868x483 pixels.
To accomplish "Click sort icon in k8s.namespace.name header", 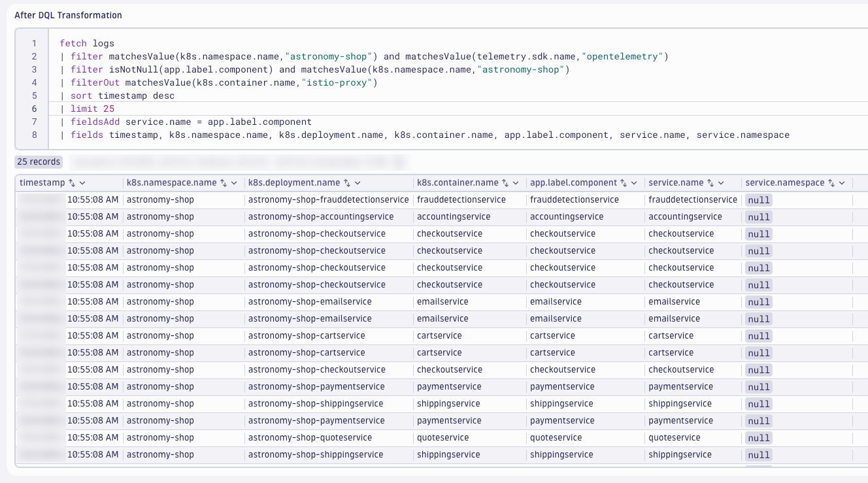I will point(224,183).
